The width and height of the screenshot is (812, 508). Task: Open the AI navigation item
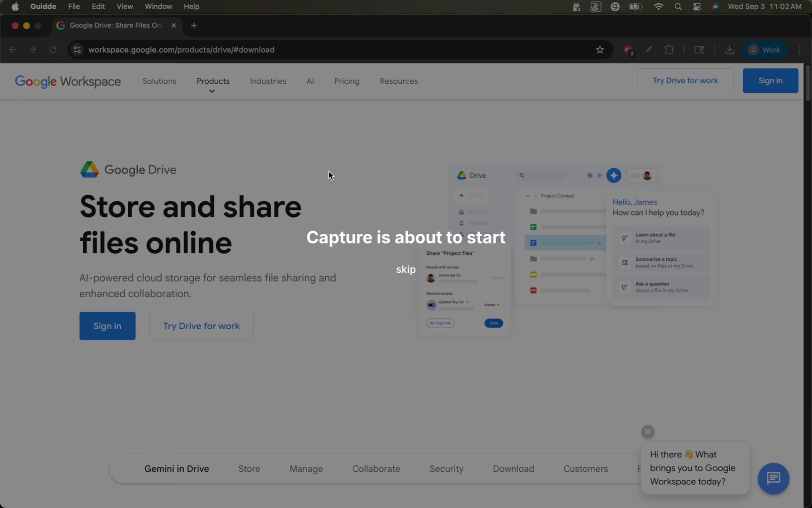click(x=310, y=81)
